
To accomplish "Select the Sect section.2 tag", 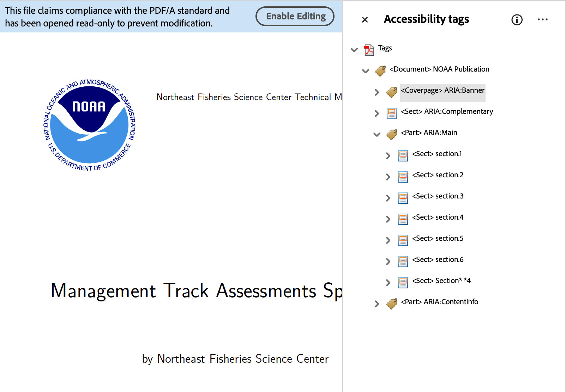I will coord(438,175).
